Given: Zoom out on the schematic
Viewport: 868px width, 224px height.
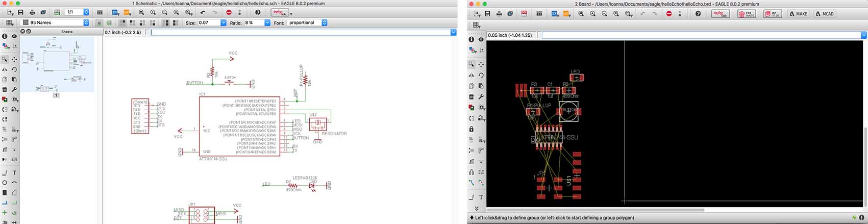Looking at the screenshot, I should point(165,12).
